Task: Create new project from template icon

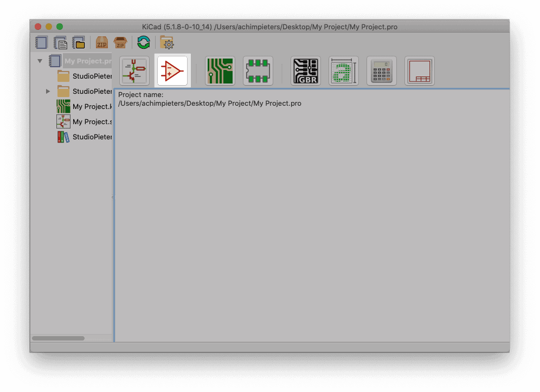Action: point(60,43)
